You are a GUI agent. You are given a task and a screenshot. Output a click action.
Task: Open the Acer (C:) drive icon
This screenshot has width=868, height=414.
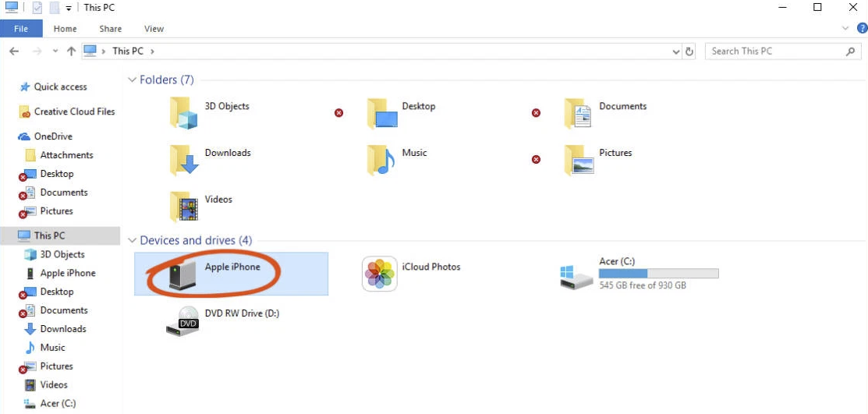click(x=578, y=274)
